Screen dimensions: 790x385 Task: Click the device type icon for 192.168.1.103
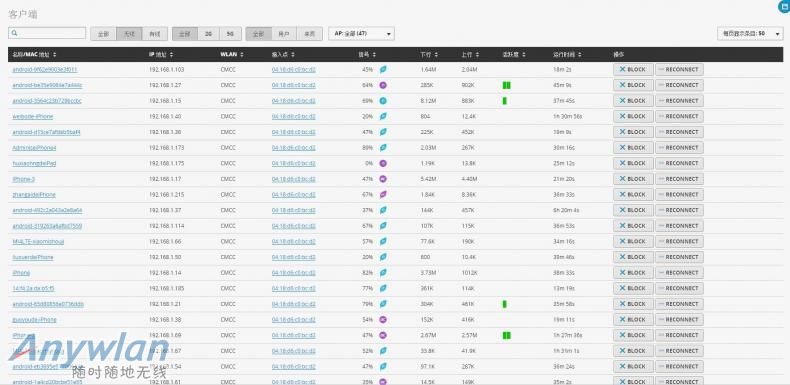pyautogui.click(x=383, y=70)
